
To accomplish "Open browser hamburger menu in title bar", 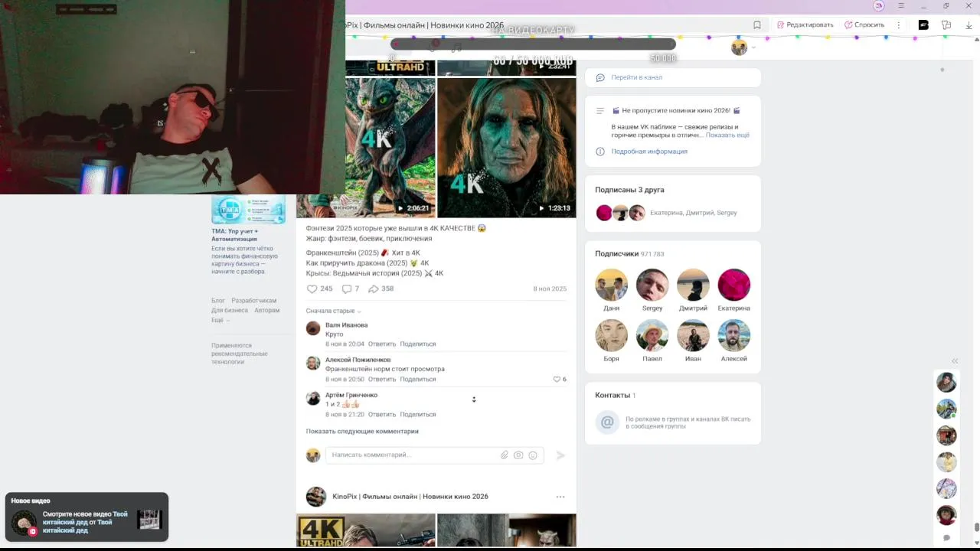I will click(901, 5).
